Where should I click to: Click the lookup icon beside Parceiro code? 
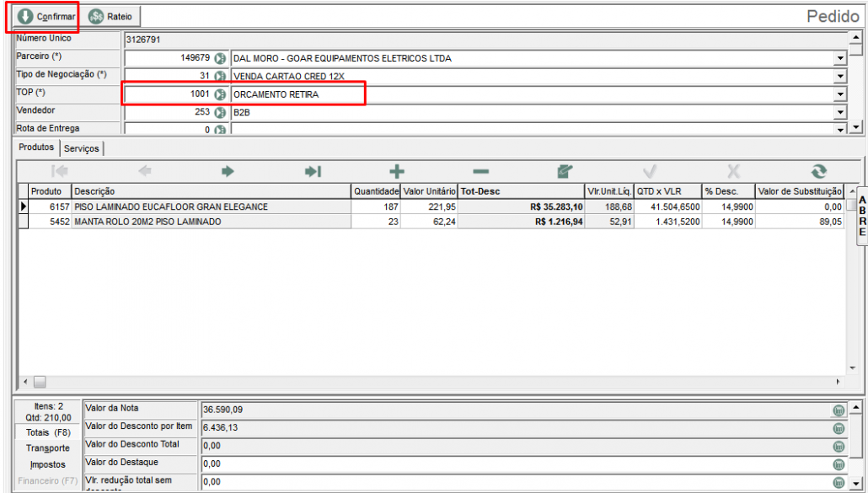tap(220, 58)
